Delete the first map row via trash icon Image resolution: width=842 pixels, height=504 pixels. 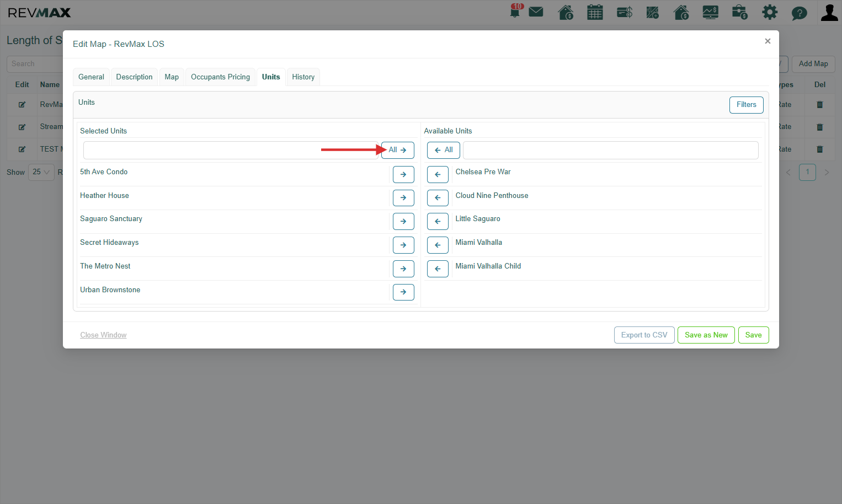point(820,105)
